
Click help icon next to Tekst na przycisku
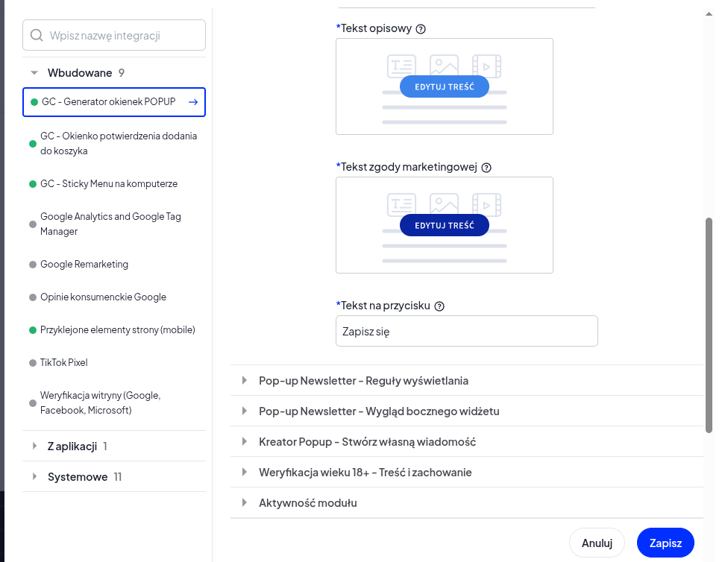[x=439, y=306]
